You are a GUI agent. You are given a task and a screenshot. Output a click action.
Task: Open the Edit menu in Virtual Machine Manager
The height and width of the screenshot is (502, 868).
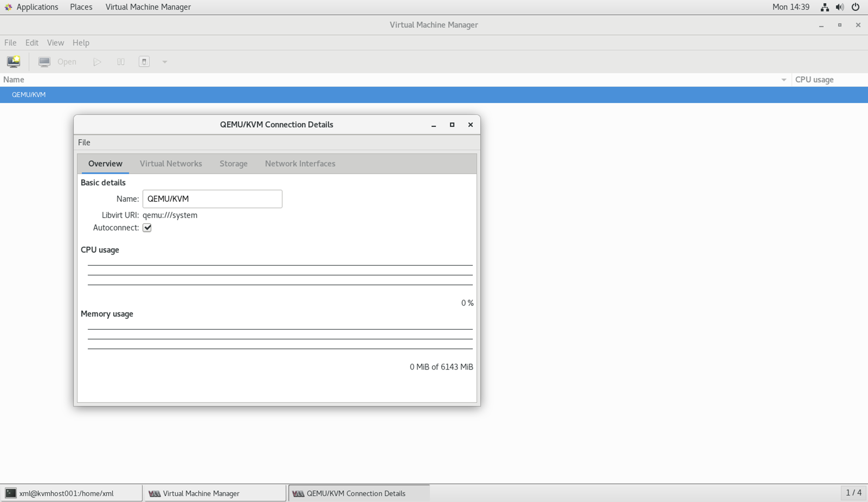coord(31,42)
